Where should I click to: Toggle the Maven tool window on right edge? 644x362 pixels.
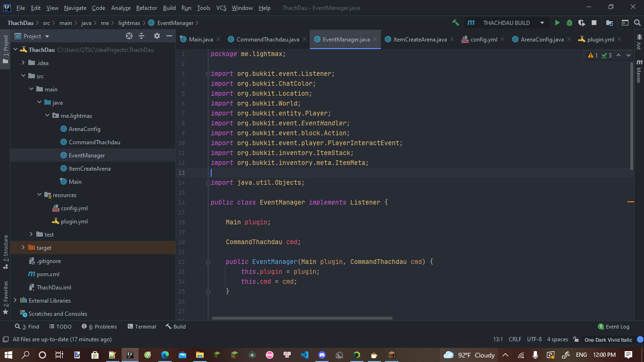pos(639,71)
